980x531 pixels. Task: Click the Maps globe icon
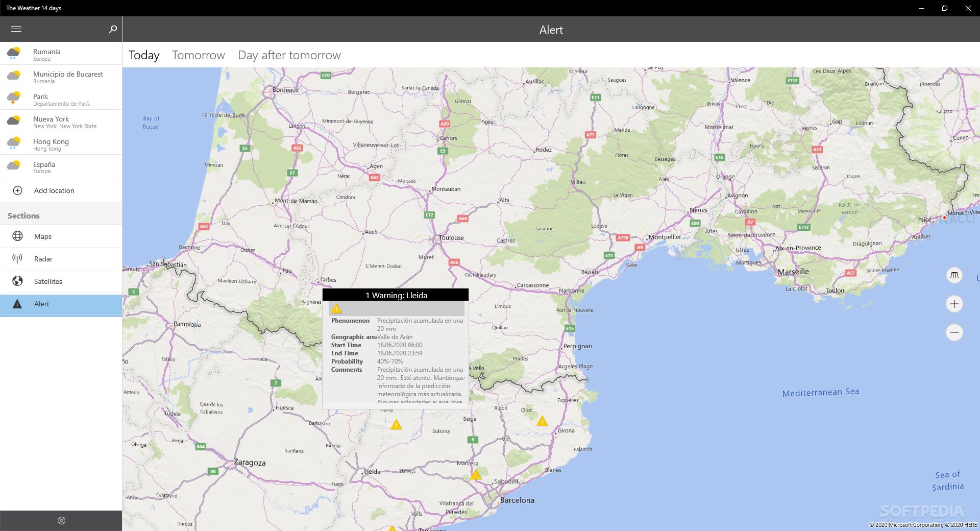pos(17,236)
